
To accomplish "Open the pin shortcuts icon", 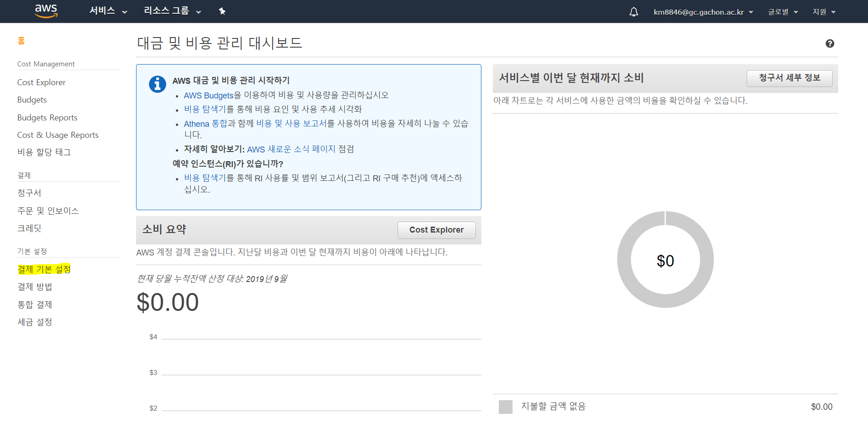I will (222, 11).
